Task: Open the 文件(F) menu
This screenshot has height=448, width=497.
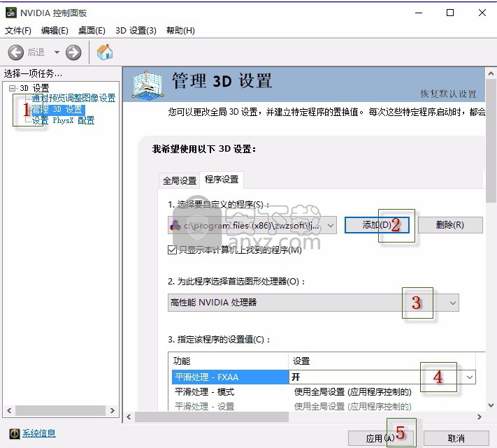Action: coord(18,31)
